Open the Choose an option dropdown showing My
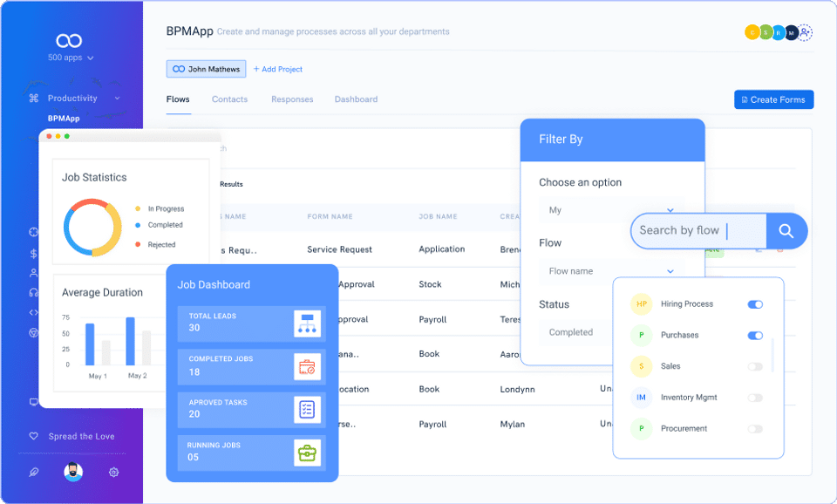837x504 pixels. (x=610, y=210)
